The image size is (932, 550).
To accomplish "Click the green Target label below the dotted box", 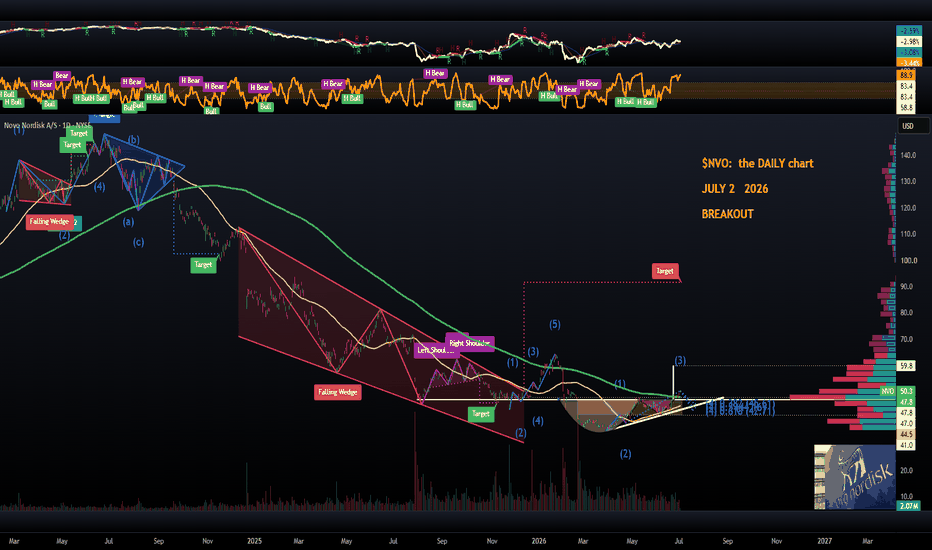I will [203, 265].
